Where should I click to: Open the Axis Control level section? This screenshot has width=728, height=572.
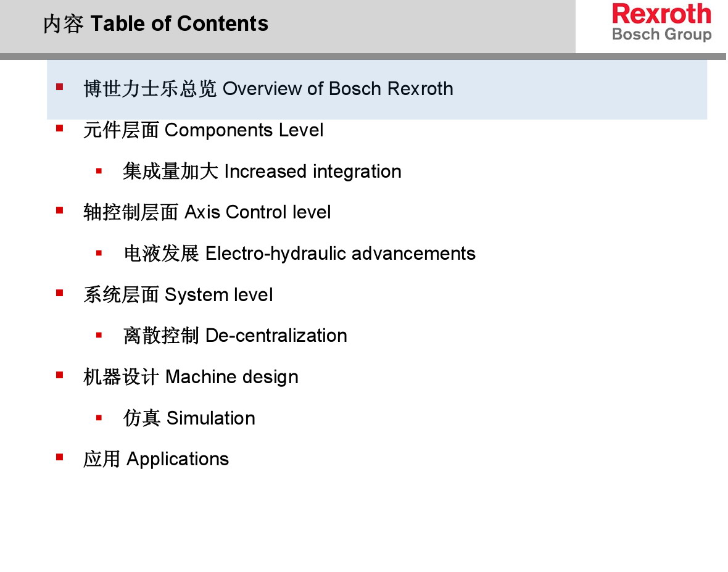coord(207,212)
